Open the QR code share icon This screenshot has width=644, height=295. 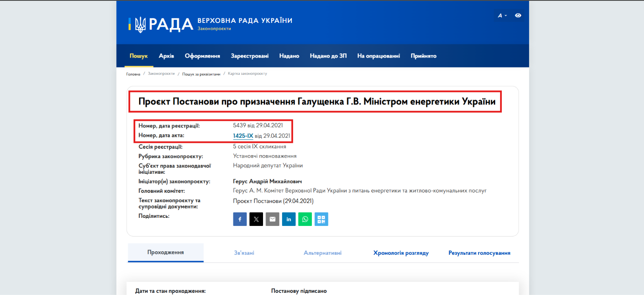click(321, 219)
